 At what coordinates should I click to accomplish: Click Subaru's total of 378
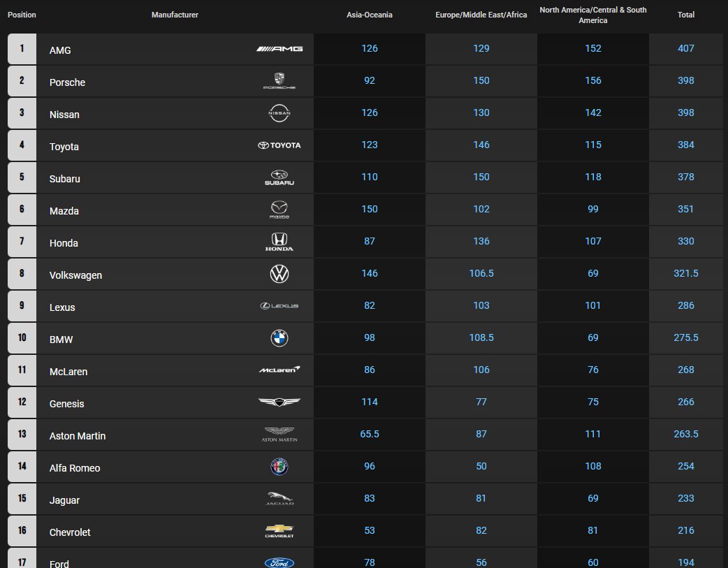pyautogui.click(x=686, y=177)
